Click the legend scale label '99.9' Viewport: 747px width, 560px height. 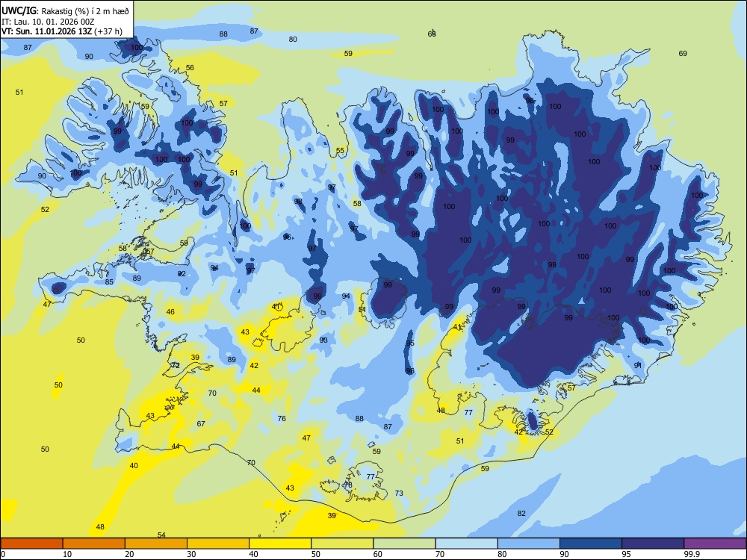tap(692, 554)
